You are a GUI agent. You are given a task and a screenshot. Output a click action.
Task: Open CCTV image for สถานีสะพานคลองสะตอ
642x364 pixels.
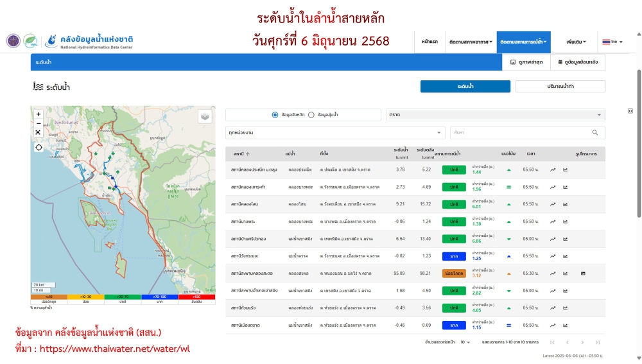click(583, 273)
